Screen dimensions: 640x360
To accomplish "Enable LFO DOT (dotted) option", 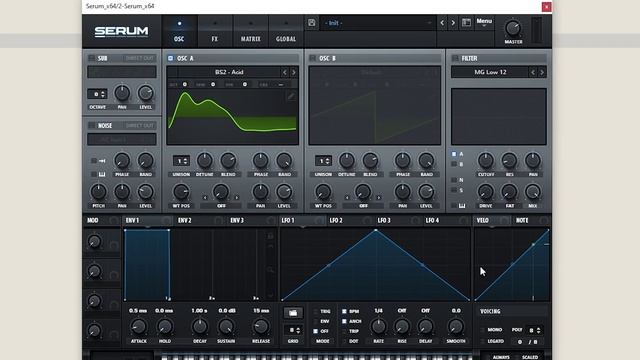I will click(344, 341).
